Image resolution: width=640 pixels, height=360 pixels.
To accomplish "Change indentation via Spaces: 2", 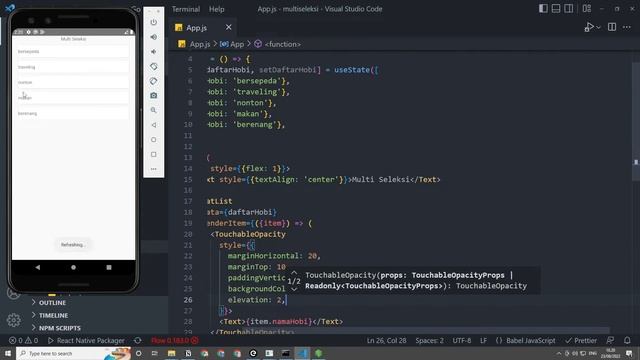I will click(429, 340).
